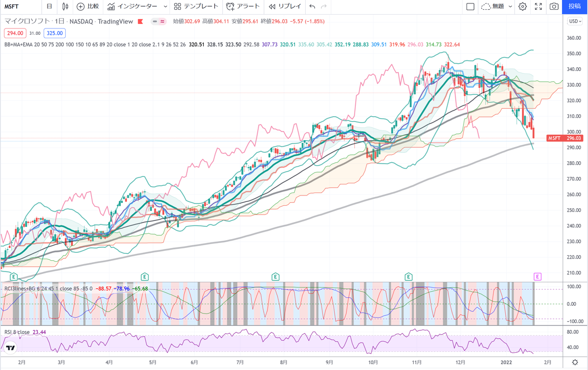Click the 31.00 spread value

34,33
